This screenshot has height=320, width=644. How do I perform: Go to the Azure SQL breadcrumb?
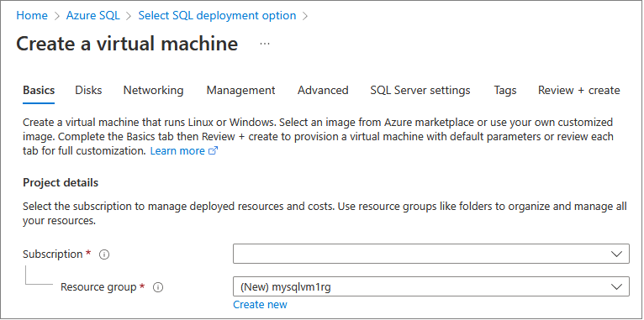pyautogui.click(x=92, y=16)
